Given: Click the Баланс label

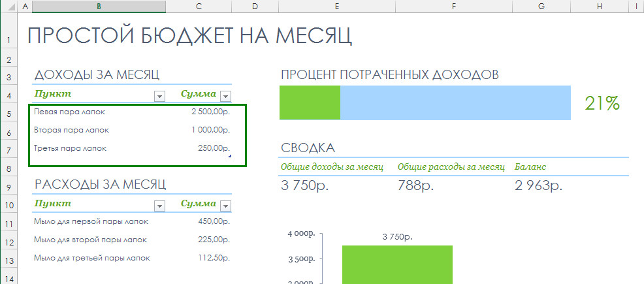Looking at the screenshot, I should [x=530, y=167].
